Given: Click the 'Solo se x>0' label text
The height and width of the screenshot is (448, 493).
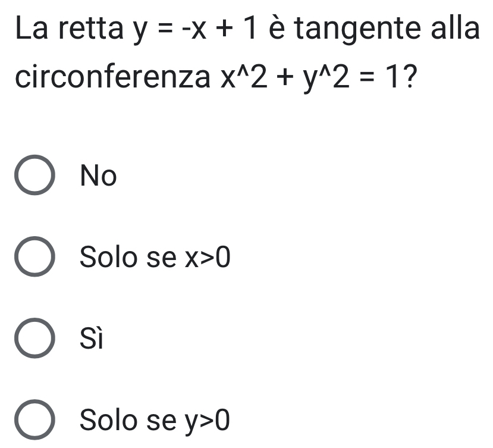Looking at the screenshot, I should [155, 258].
